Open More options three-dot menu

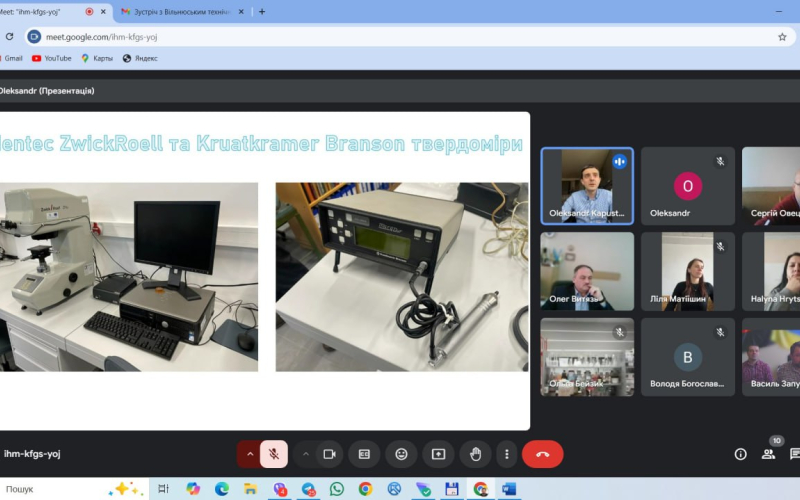(x=507, y=454)
